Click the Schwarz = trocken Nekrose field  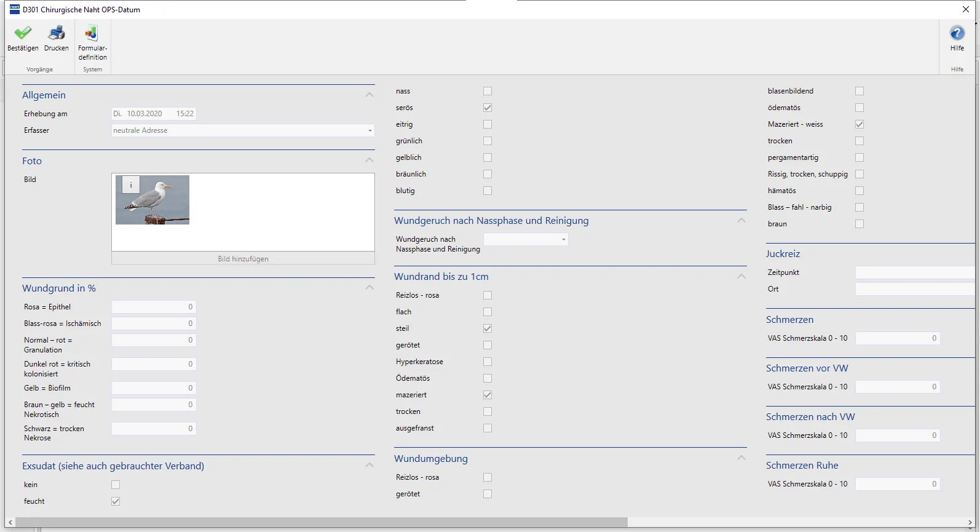click(154, 429)
